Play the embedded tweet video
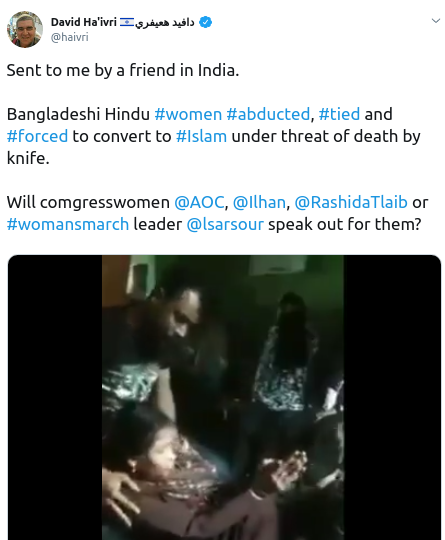Image resolution: width=445 pixels, height=540 pixels. point(222,397)
